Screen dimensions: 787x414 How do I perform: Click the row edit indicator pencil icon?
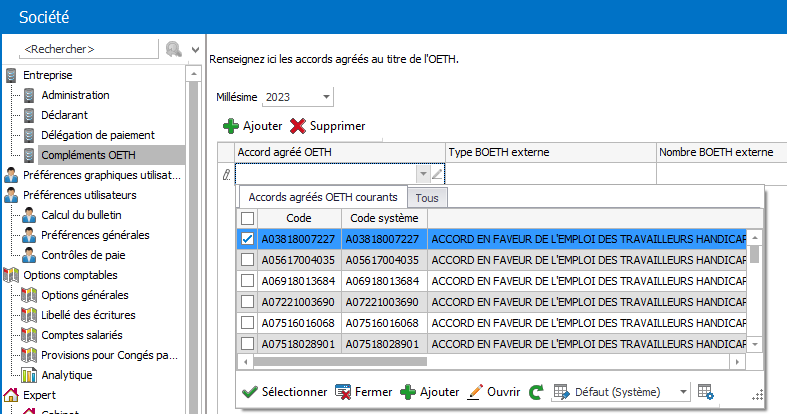click(x=226, y=174)
